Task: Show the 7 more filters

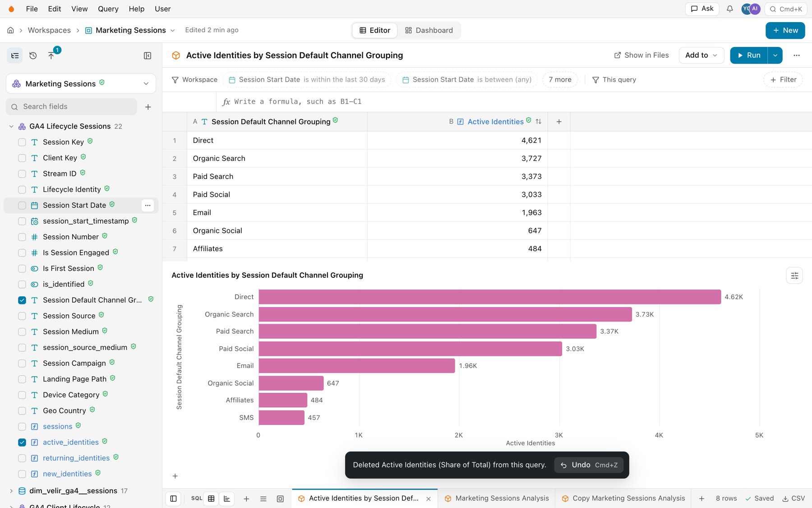Action: point(560,79)
